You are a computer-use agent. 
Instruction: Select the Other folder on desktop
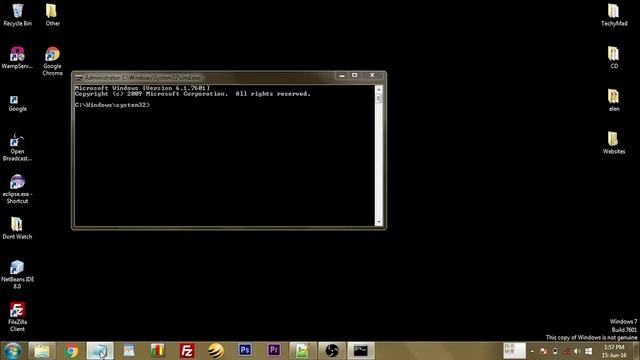click(52, 15)
